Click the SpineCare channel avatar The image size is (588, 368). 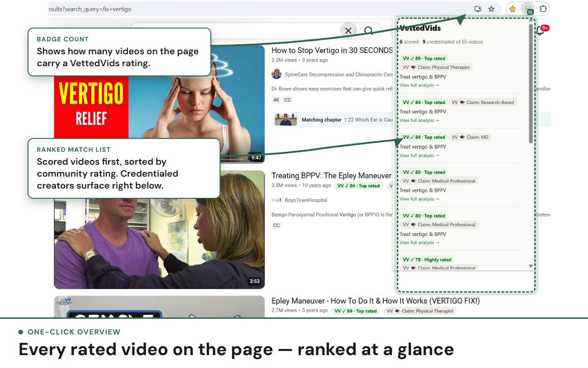point(277,74)
